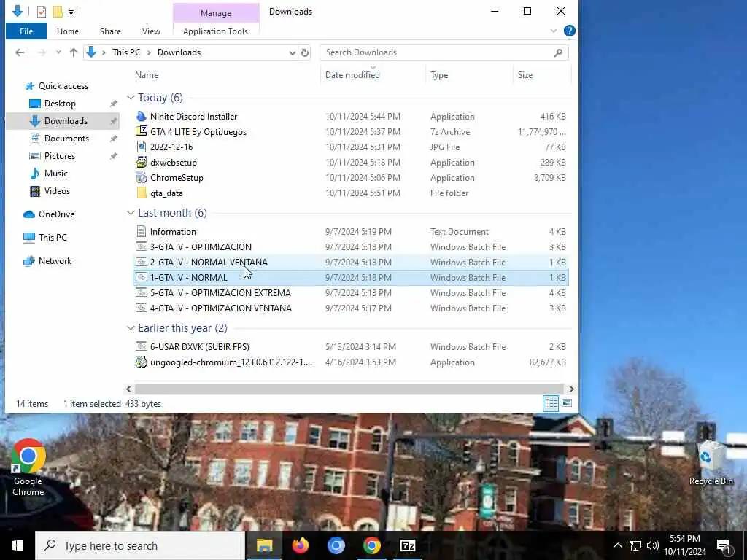Click the search magnifier icon in Search Downloads
This screenshot has width=747, height=560.
coord(558,52)
